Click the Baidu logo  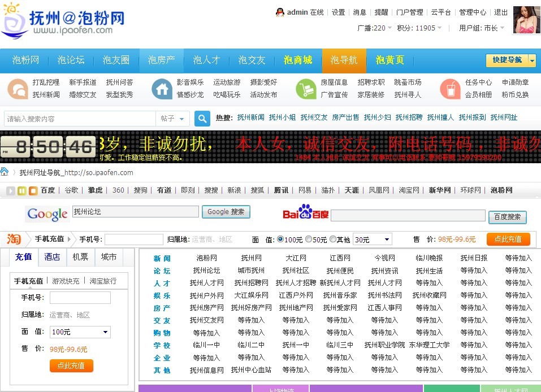coord(305,212)
